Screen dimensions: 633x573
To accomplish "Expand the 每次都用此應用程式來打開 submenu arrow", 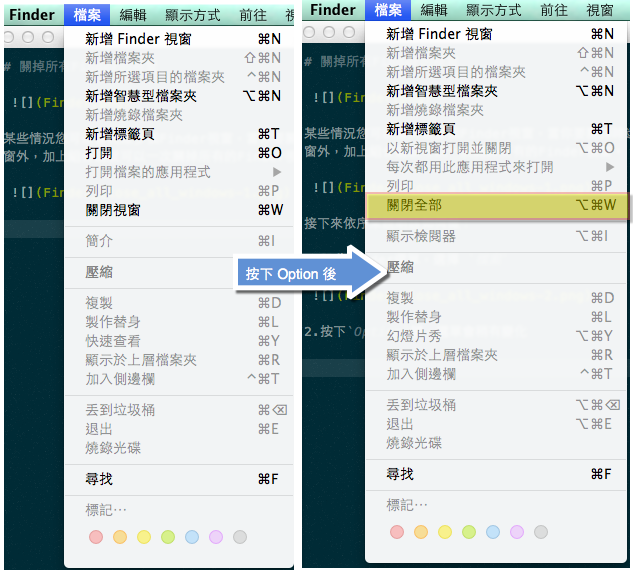I will point(609,166).
